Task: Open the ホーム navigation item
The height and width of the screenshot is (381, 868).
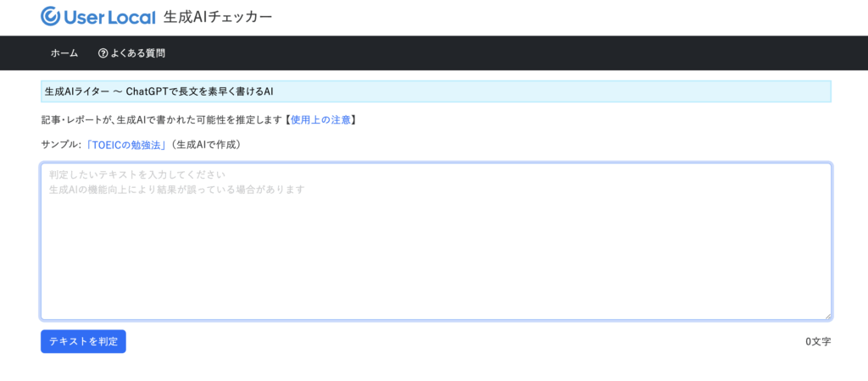Action: pos(64,53)
